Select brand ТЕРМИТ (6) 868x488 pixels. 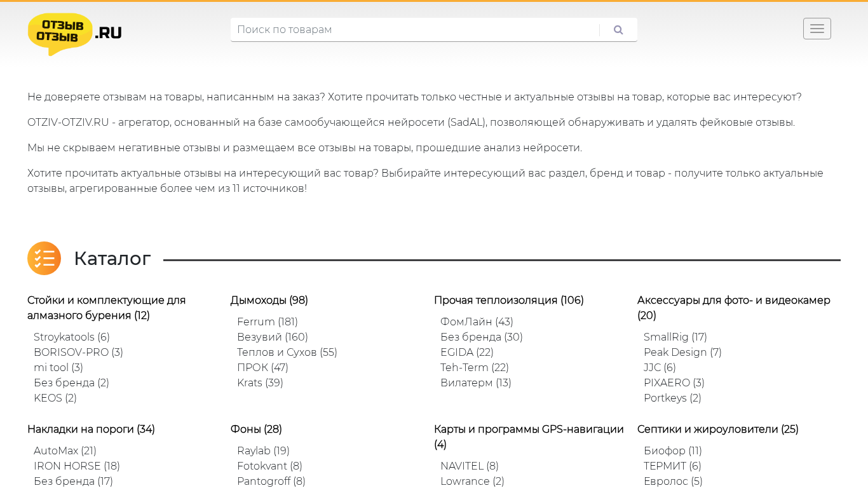point(672,466)
